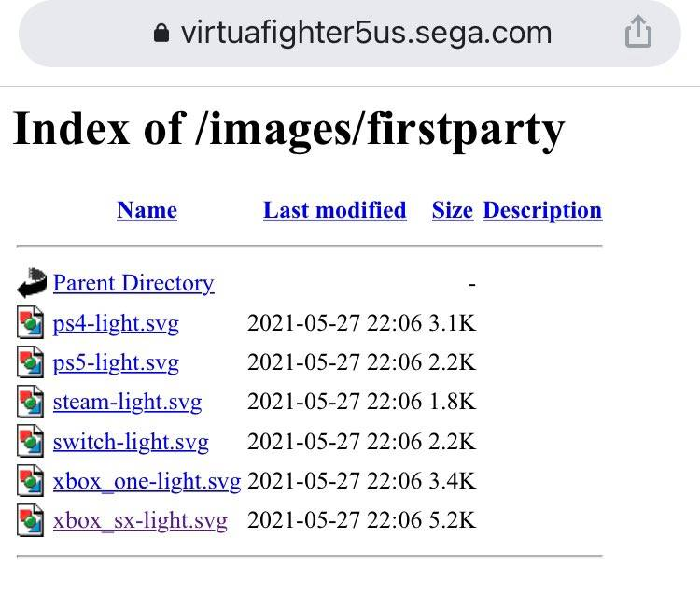
Task: Sort listing by Description column
Action: click(542, 210)
